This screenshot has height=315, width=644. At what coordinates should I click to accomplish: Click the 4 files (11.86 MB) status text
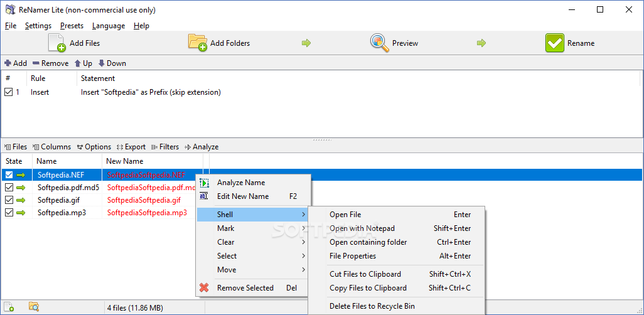pyautogui.click(x=135, y=307)
